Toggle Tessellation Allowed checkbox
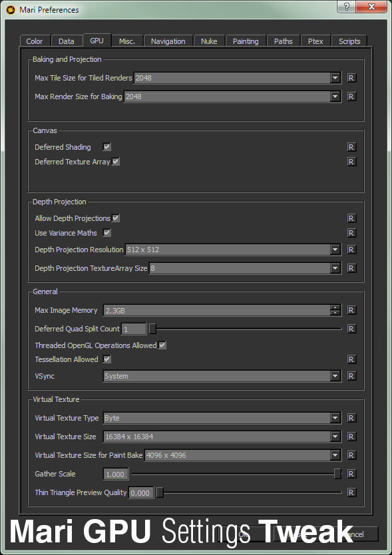Image resolution: width=392 pixels, height=555 pixels. 106,359
